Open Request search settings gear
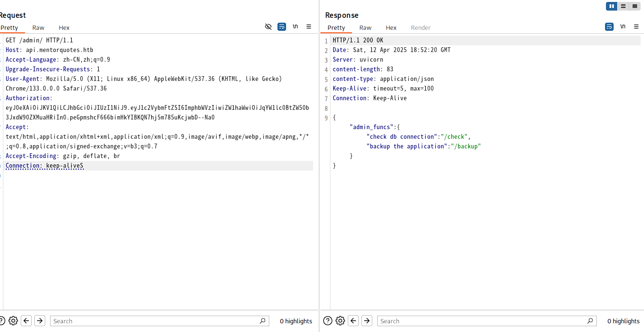Viewport: 644px width, 332px height. pyautogui.click(x=13, y=321)
